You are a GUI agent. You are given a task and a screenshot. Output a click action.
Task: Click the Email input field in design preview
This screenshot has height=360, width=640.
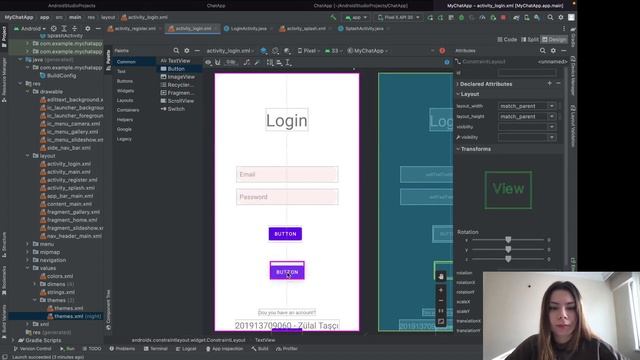pyautogui.click(x=287, y=174)
